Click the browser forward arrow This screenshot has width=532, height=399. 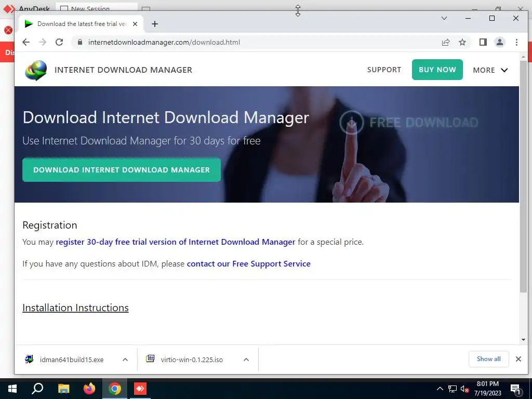click(x=43, y=42)
